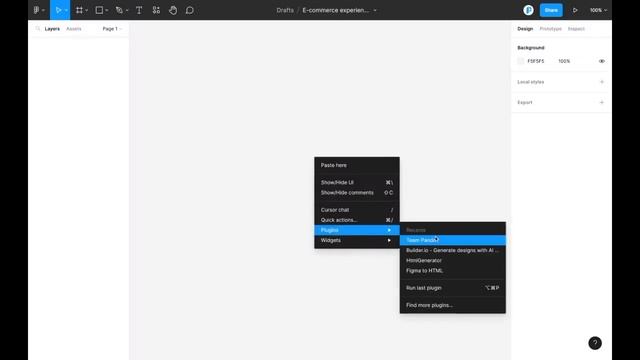Choose Paste here from context menu
Screen dimensions: 640x360
[x=357, y=165]
